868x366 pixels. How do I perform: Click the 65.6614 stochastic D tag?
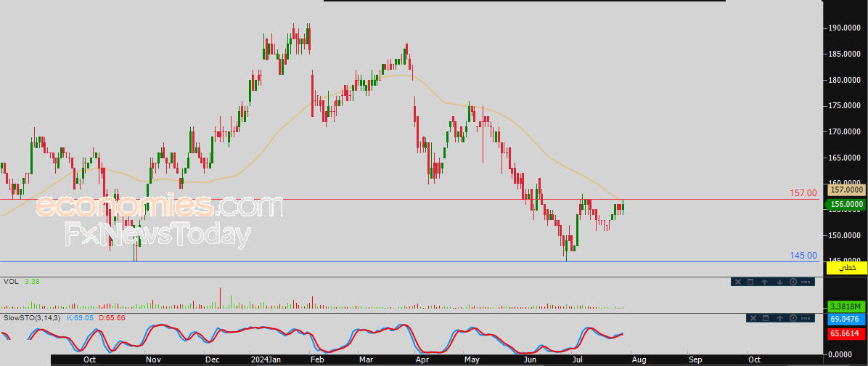point(846,334)
